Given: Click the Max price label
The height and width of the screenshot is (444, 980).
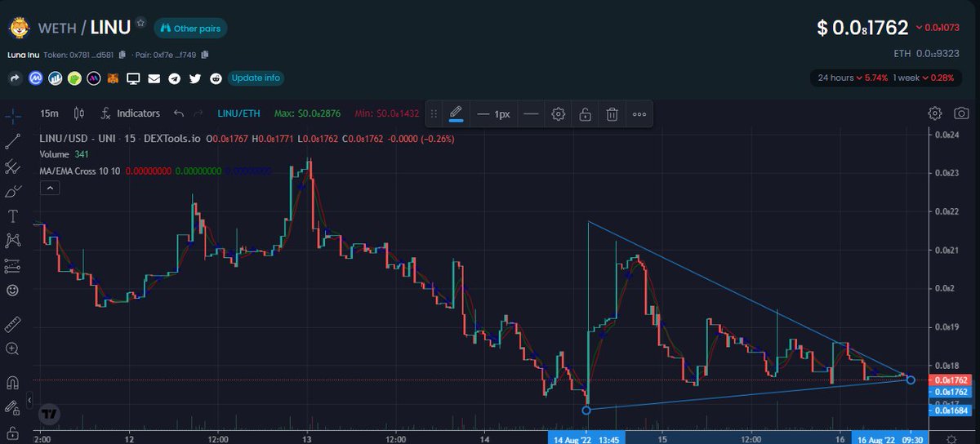Looking at the screenshot, I should (x=305, y=113).
